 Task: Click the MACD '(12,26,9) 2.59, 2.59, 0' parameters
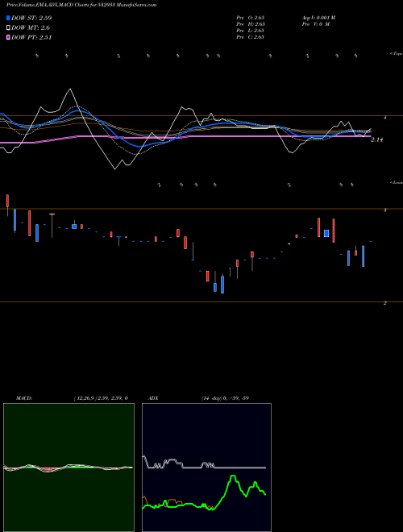point(101,398)
